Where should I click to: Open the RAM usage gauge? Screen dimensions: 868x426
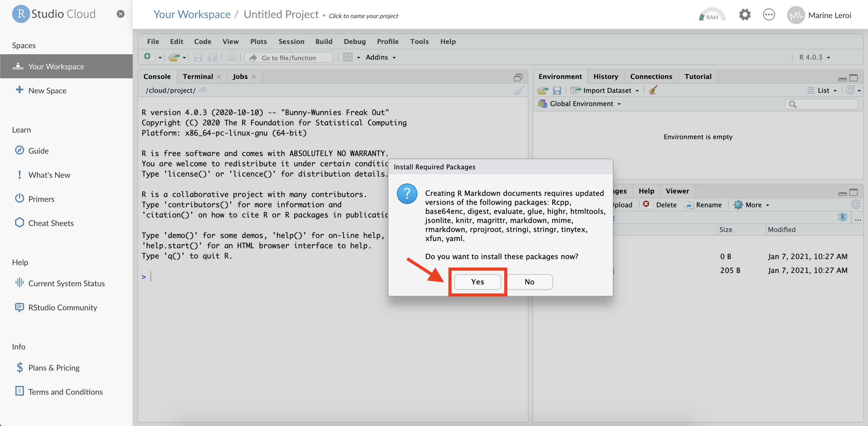(712, 15)
